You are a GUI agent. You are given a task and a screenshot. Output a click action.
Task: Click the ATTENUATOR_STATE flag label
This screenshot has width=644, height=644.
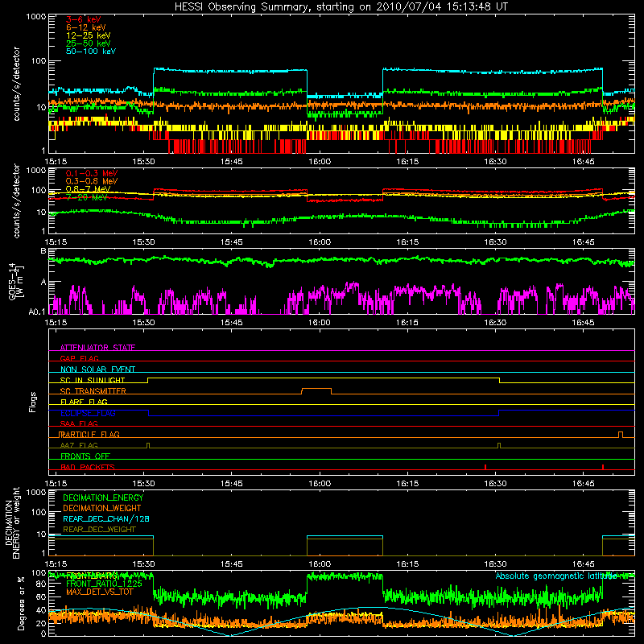click(x=97, y=348)
